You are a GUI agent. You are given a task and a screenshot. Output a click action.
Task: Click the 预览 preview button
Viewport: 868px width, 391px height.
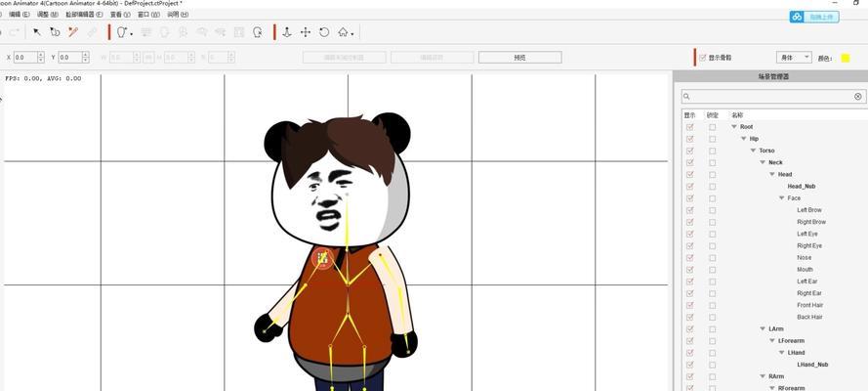519,57
